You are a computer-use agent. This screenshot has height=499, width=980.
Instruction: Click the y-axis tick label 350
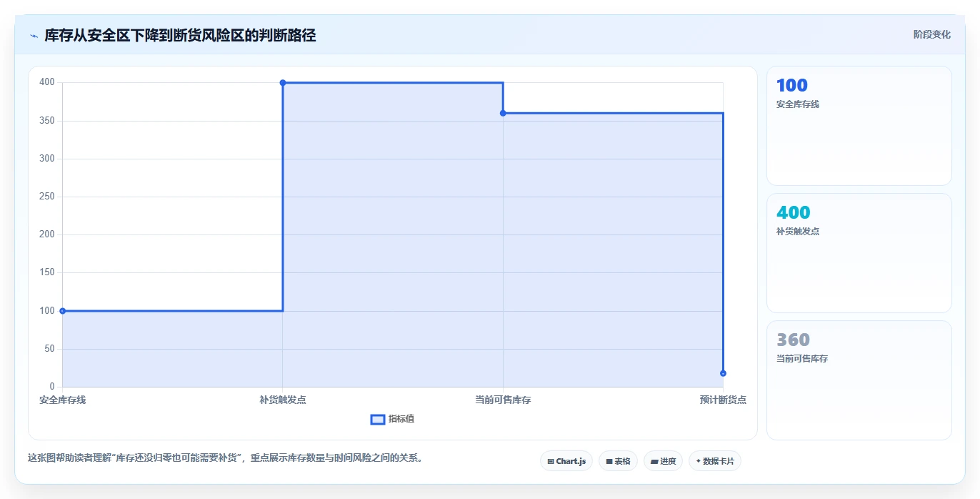pyautogui.click(x=47, y=121)
